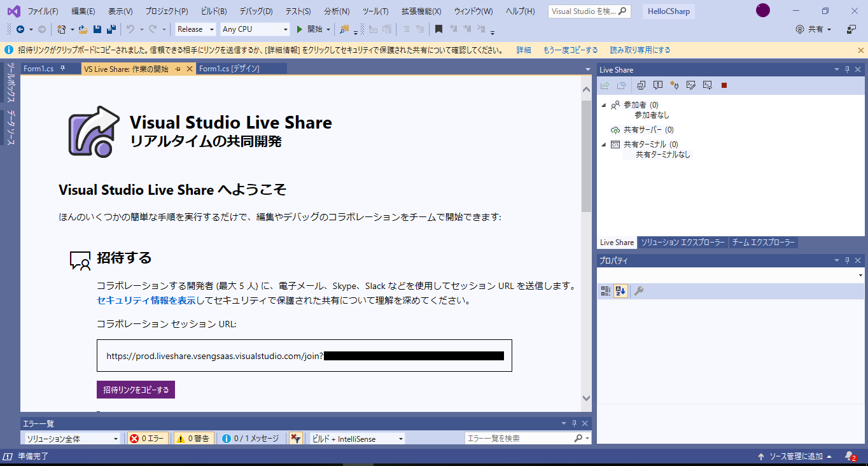Close the info bar with the X
The height and width of the screenshot is (466, 868).
[860, 50]
